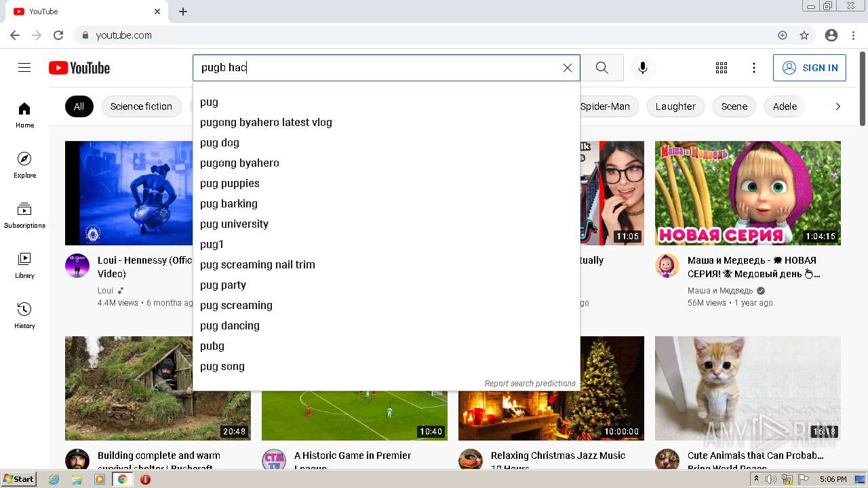Start voice search with microphone icon
This screenshot has height=488, width=868.
tap(643, 68)
